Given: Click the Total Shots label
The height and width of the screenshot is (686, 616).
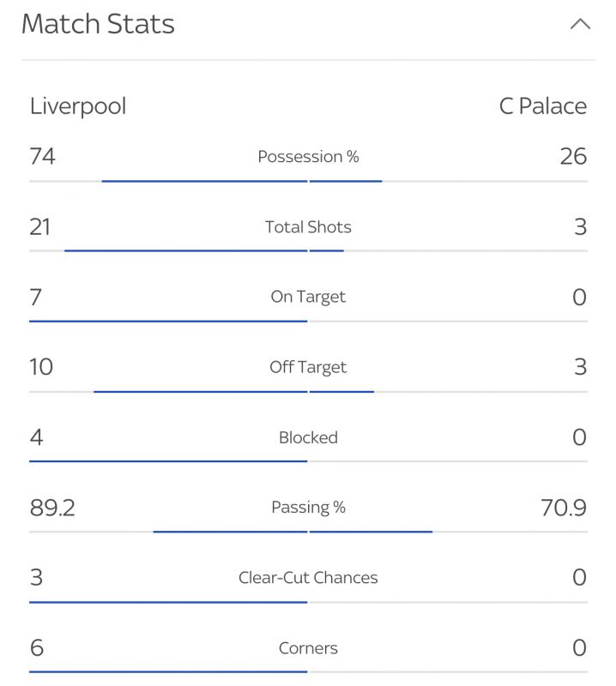Looking at the screenshot, I should (308, 227).
